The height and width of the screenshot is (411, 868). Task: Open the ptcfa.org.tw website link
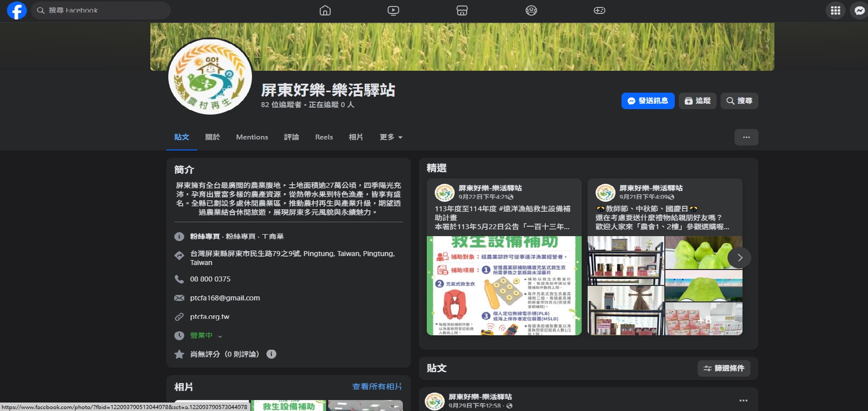[x=210, y=317]
